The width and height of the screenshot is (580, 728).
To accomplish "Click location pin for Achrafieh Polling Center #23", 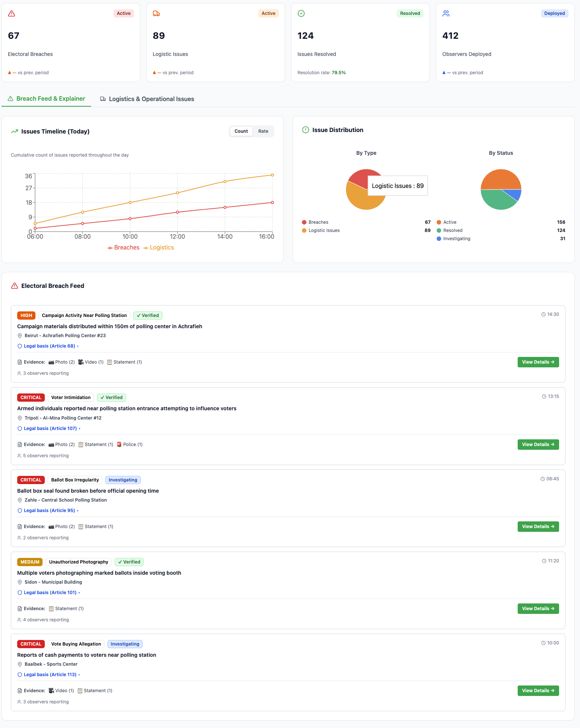I will [20, 336].
